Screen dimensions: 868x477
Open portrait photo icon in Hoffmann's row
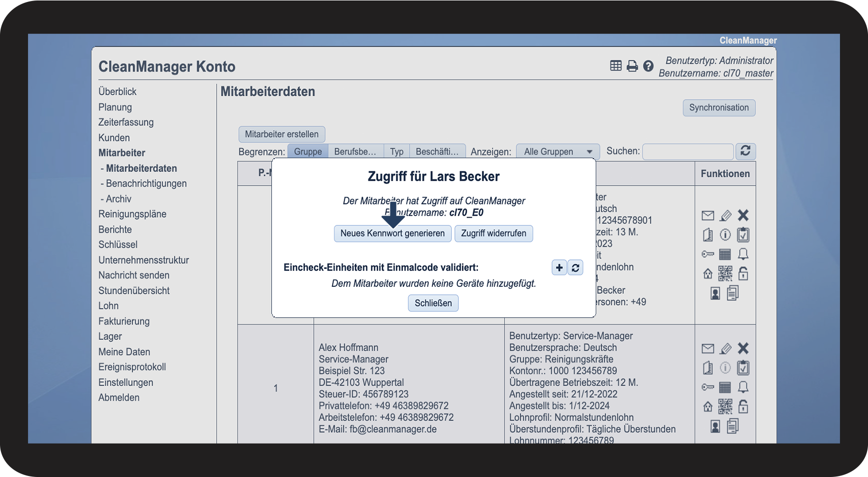(715, 426)
